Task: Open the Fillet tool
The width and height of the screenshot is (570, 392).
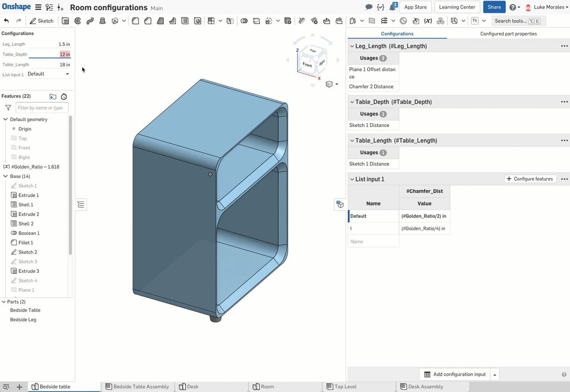Action: click(135, 20)
